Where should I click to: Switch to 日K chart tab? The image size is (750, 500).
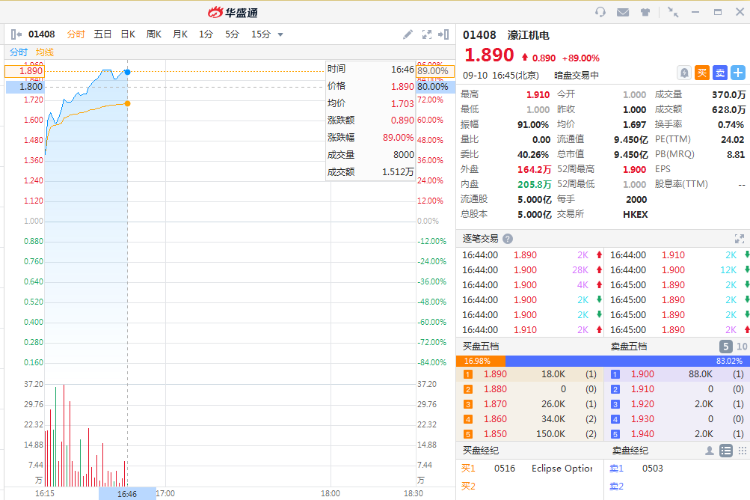[128, 34]
